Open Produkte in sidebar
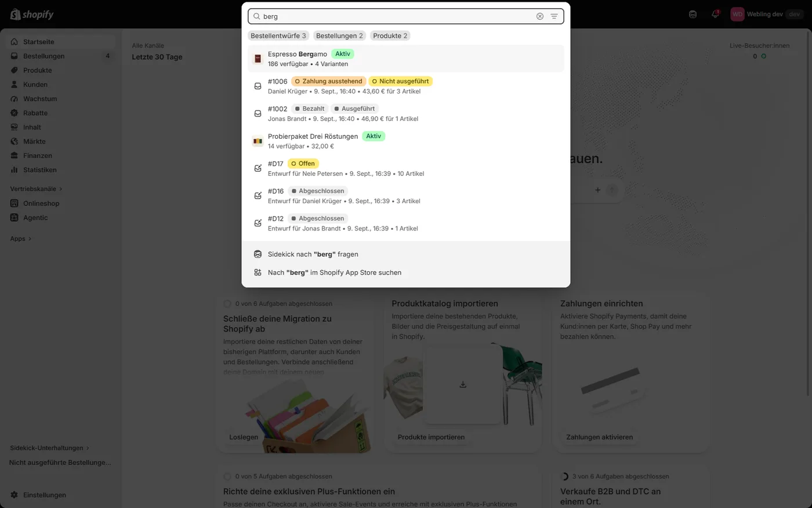Viewport: 812px width, 508px height. (60, 70)
